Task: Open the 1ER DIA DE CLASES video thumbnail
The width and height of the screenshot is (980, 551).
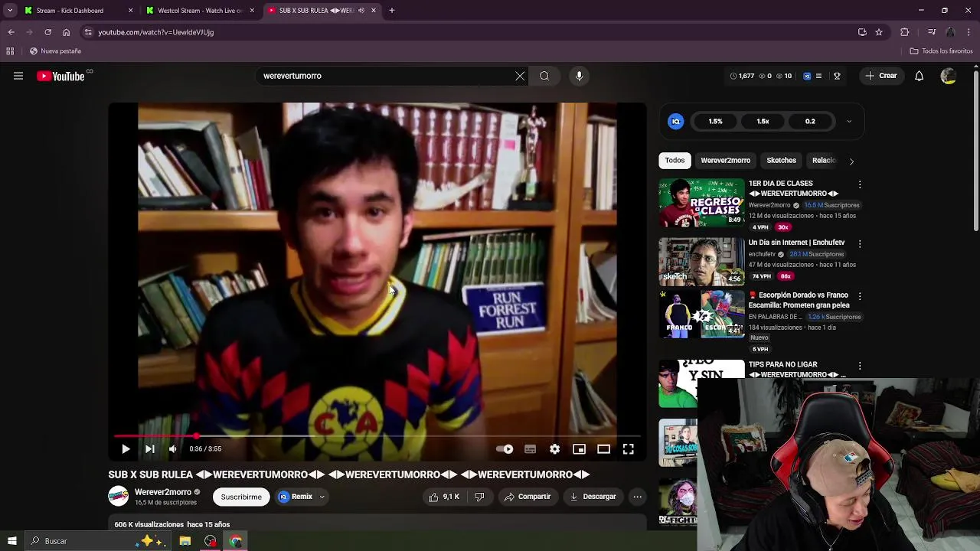Action: click(x=701, y=203)
